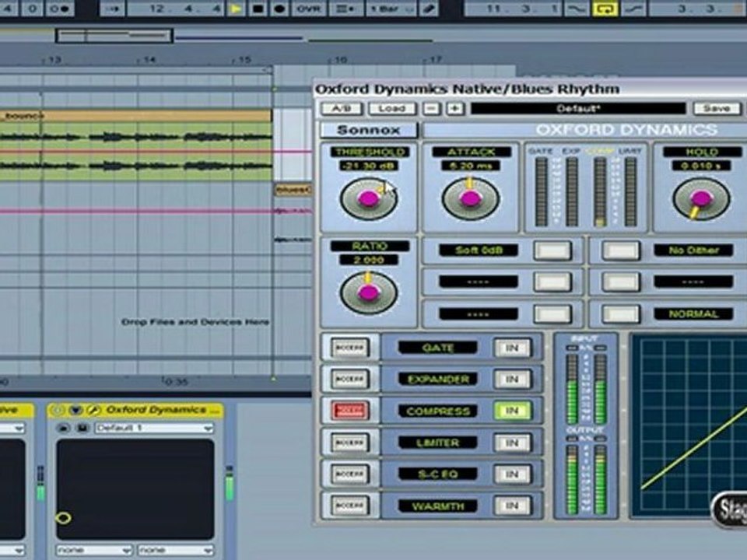Start playback with the Play button
Viewport: 747px width, 560px height.
(236, 9)
